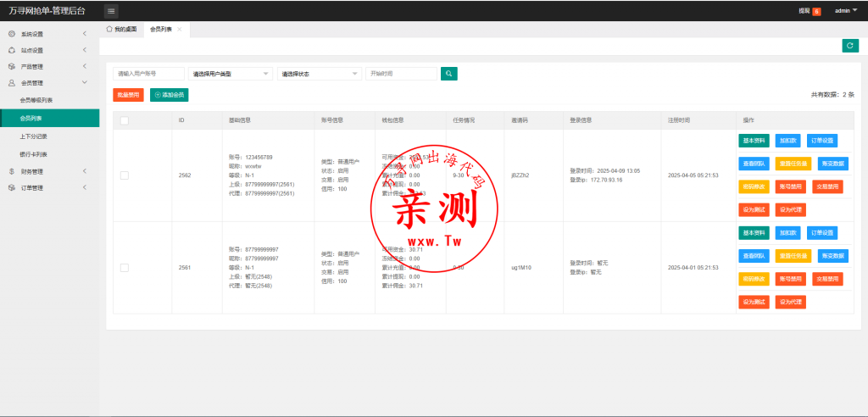Screen dimensions: 868x417
Task: Click 账变数据 button for member 2562
Action: coord(833,164)
